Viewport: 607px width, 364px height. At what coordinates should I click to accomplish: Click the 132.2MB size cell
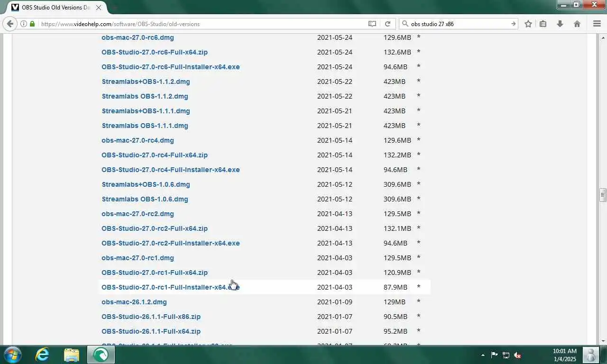click(x=397, y=155)
